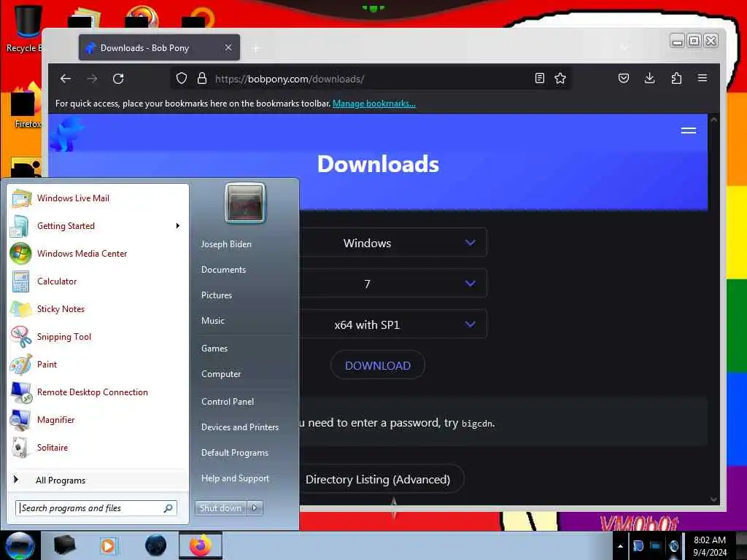Viewport: 747px width, 560px height.
Task: Click Firefox icon in the taskbar
Action: (201, 545)
